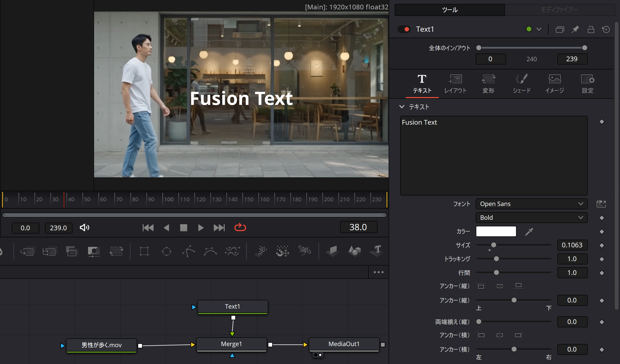The height and width of the screenshot is (364, 620).
Task: Click the サイズ slider handle
Action: [x=494, y=245]
